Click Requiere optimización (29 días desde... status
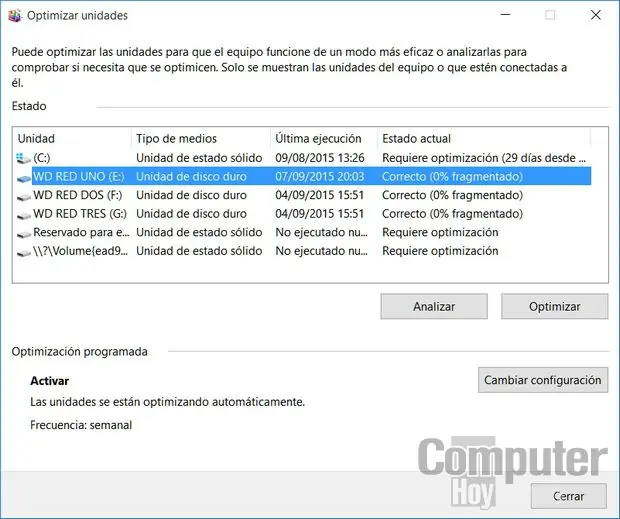 click(484, 158)
